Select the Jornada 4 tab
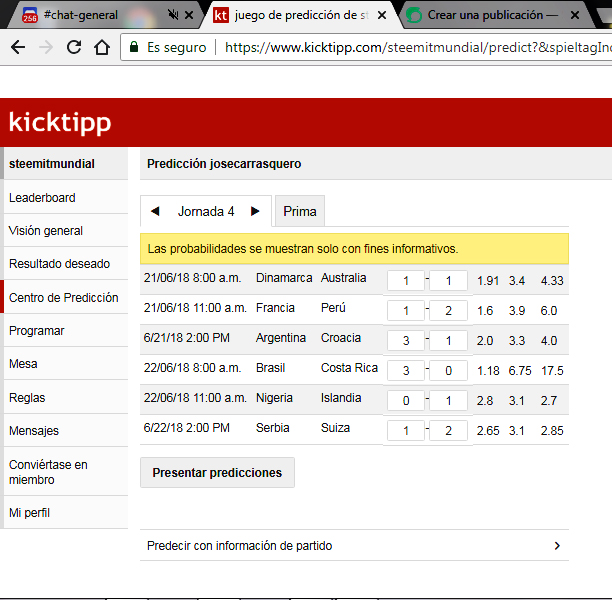Screen dimensions: 612x600 [x=206, y=211]
